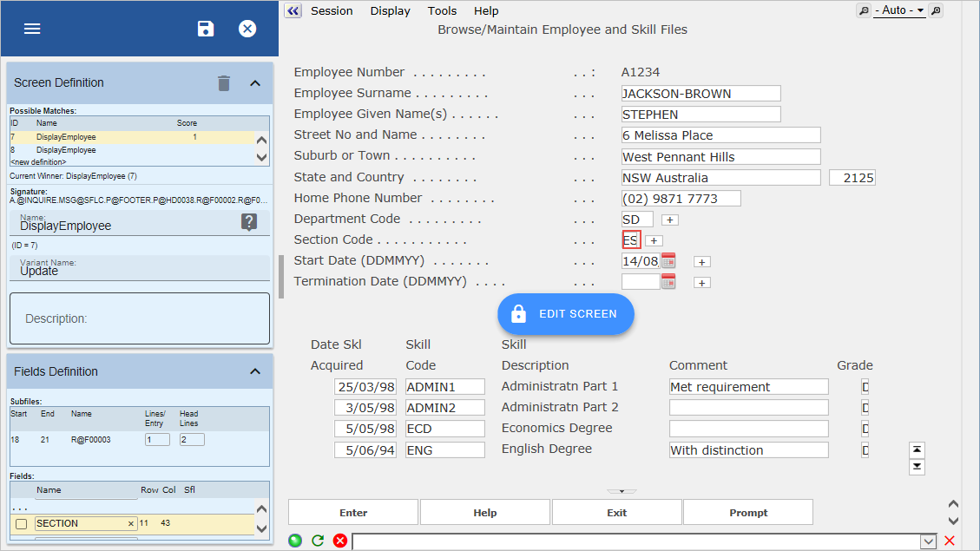Open the Start Date calendar picker
This screenshot has height=551, width=980.
tap(668, 261)
